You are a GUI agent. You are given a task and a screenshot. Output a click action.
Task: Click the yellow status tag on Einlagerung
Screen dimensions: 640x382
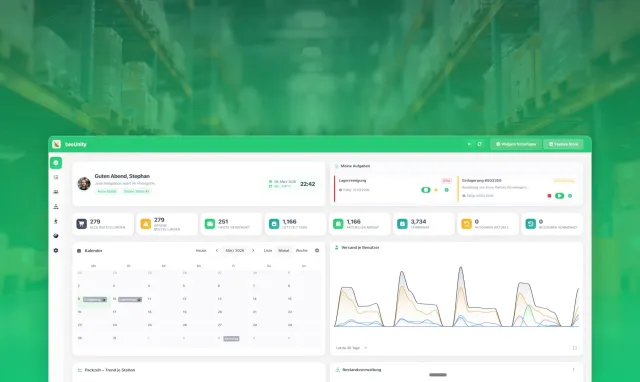point(564,180)
